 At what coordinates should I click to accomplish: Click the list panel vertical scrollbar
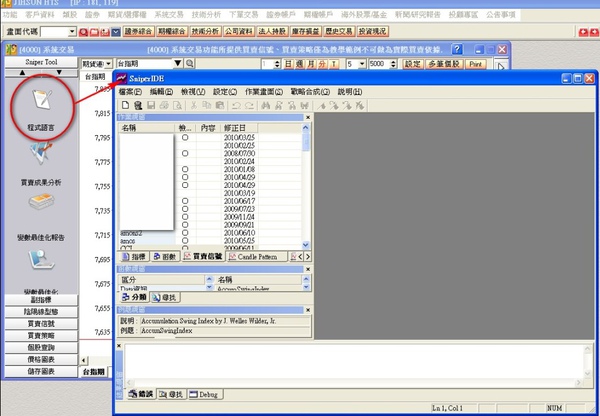click(x=305, y=186)
